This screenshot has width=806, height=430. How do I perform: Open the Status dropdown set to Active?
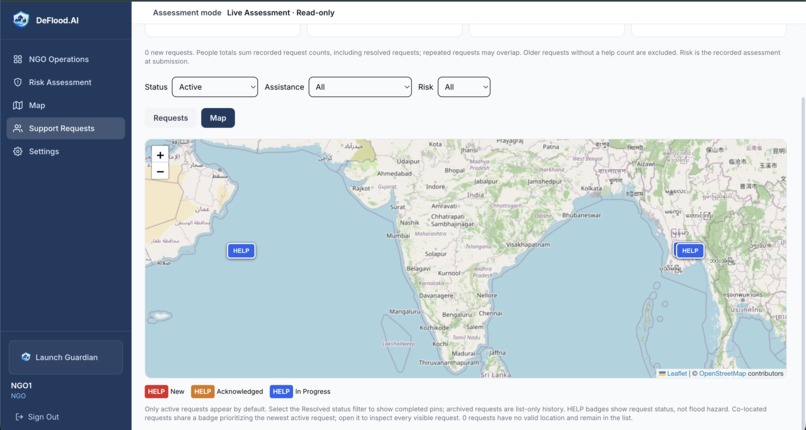click(x=215, y=87)
